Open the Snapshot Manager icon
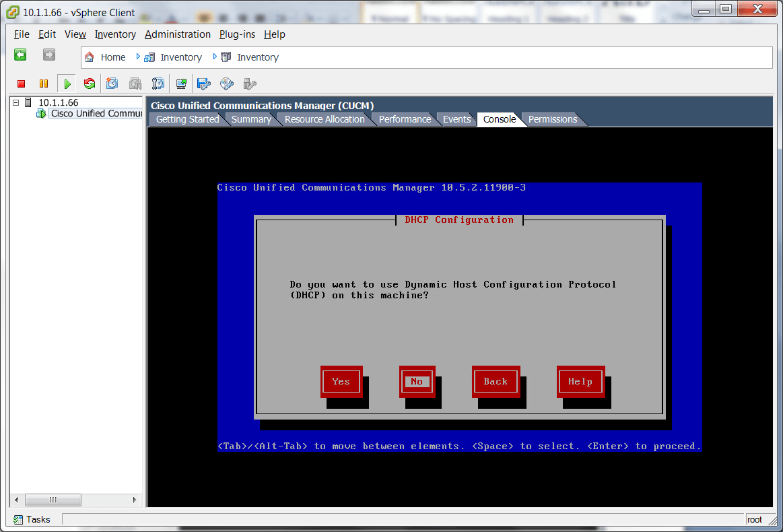The image size is (783, 532). point(158,84)
